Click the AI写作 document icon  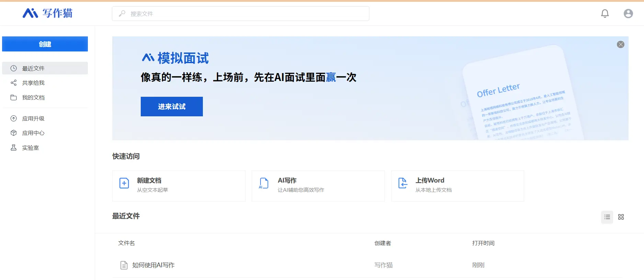(264, 183)
